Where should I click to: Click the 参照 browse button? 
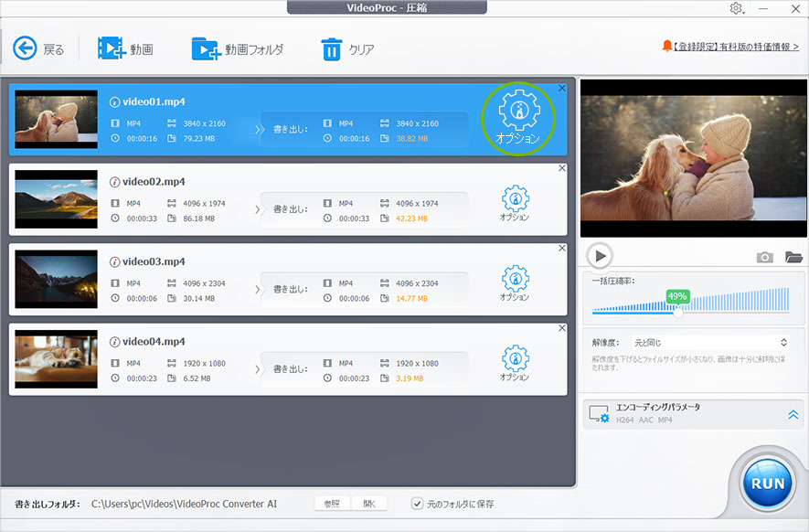(331, 503)
